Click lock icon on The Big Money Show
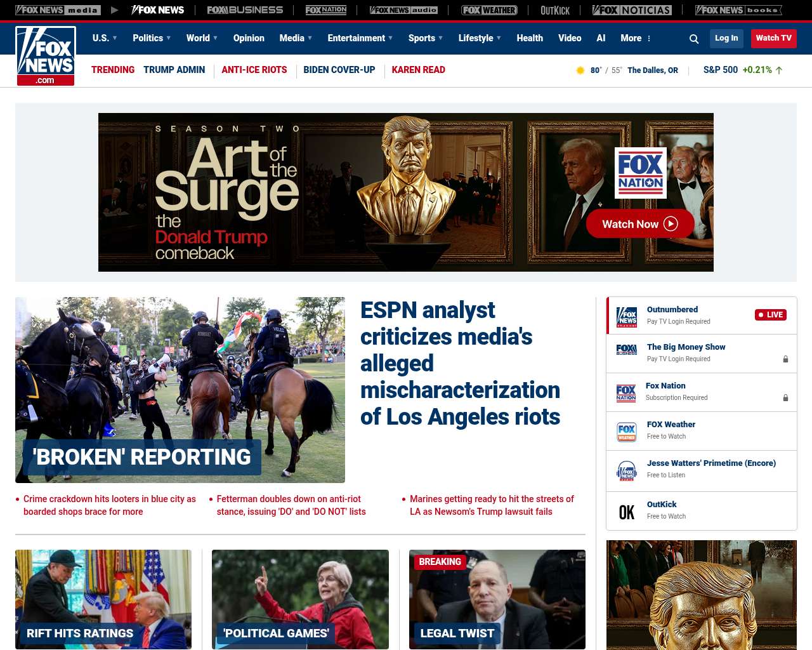Screen dimensions: 812x650 tap(785, 359)
